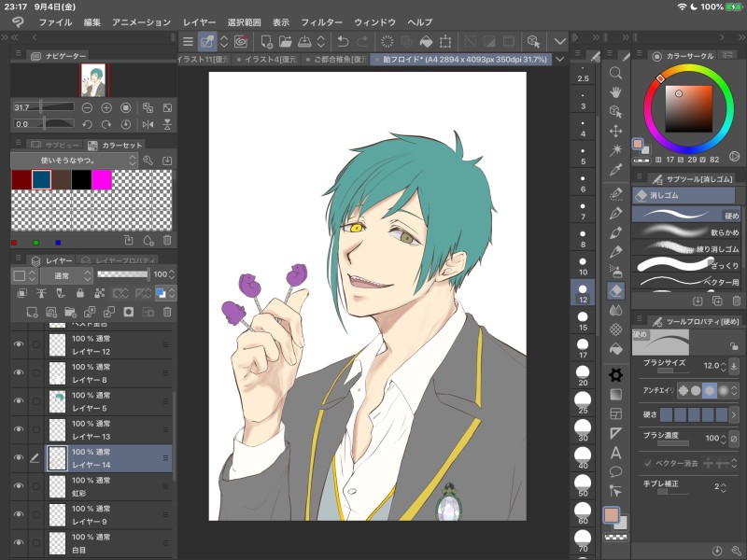Choose the 練り消しゴム sub tool

(x=686, y=248)
